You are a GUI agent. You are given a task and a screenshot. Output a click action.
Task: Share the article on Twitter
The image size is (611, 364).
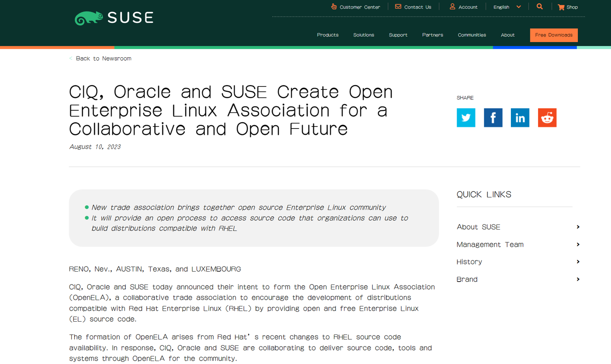[466, 118]
